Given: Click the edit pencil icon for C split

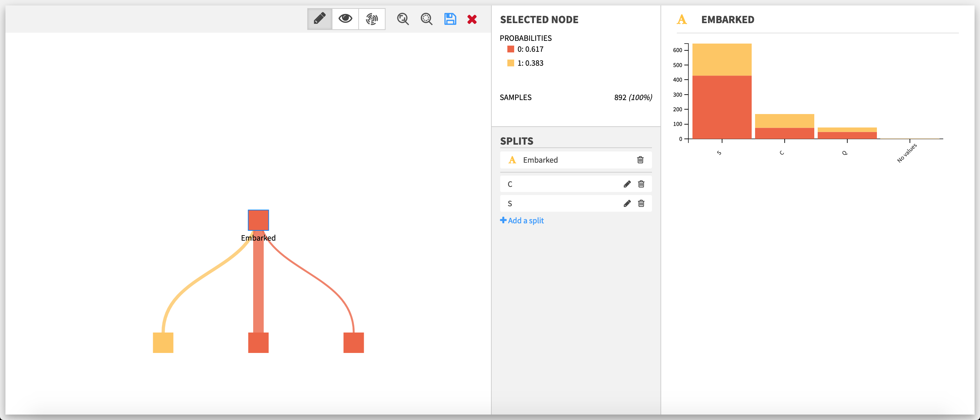Looking at the screenshot, I should pos(627,184).
